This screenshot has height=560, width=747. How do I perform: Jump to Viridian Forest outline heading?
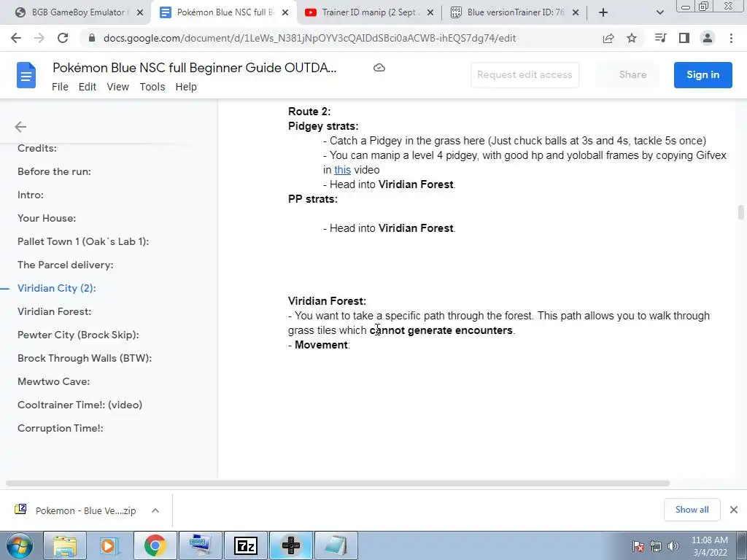pyautogui.click(x=54, y=311)
